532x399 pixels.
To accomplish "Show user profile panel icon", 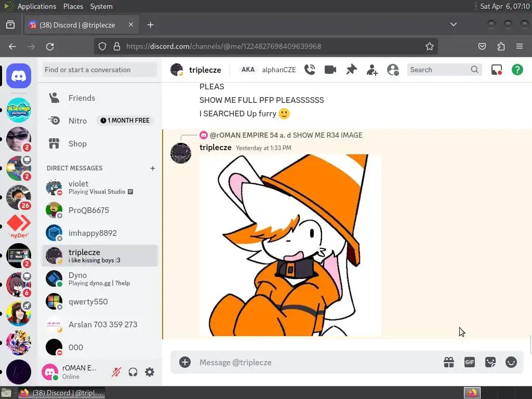I will click(x=393, y=70).
